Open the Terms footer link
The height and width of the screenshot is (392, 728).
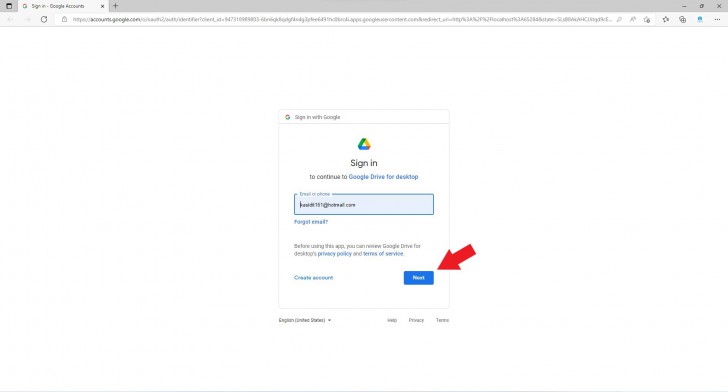[x=442, y=320]
